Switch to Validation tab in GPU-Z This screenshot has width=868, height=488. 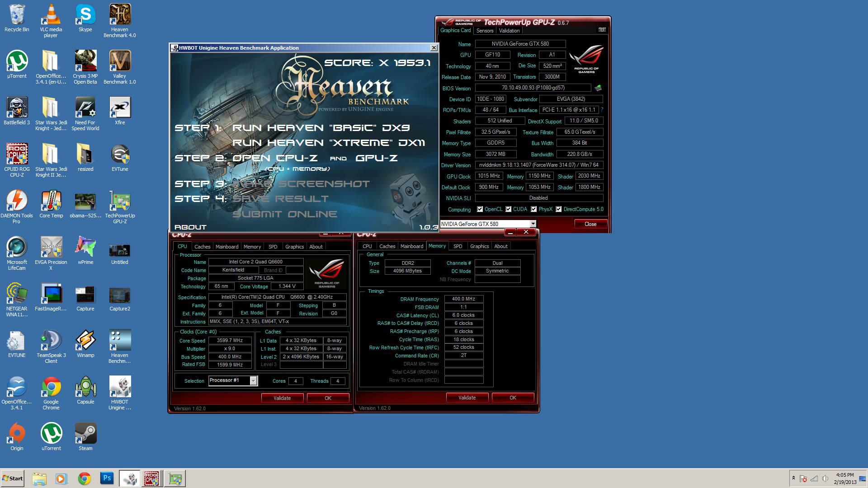(509, 31)
